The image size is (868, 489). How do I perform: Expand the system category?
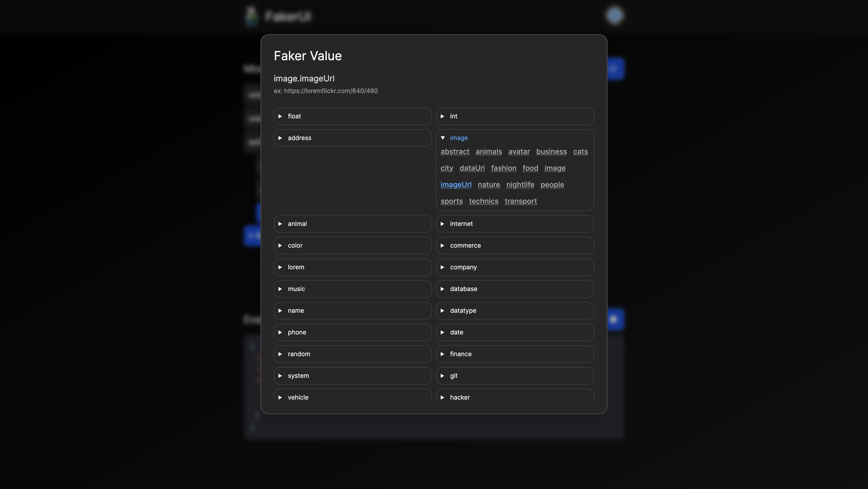[x=352, y=376]
